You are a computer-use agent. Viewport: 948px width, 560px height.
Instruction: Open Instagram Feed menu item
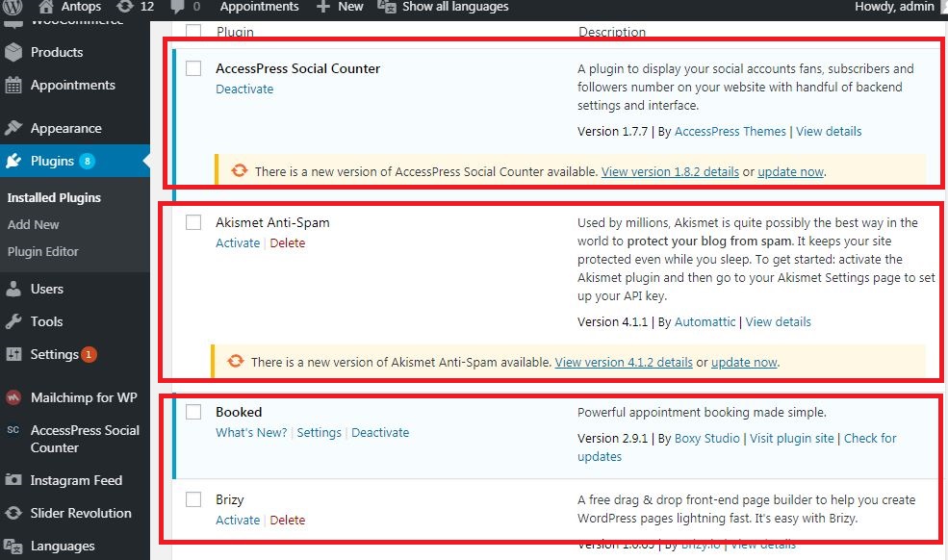coord(75,480)
